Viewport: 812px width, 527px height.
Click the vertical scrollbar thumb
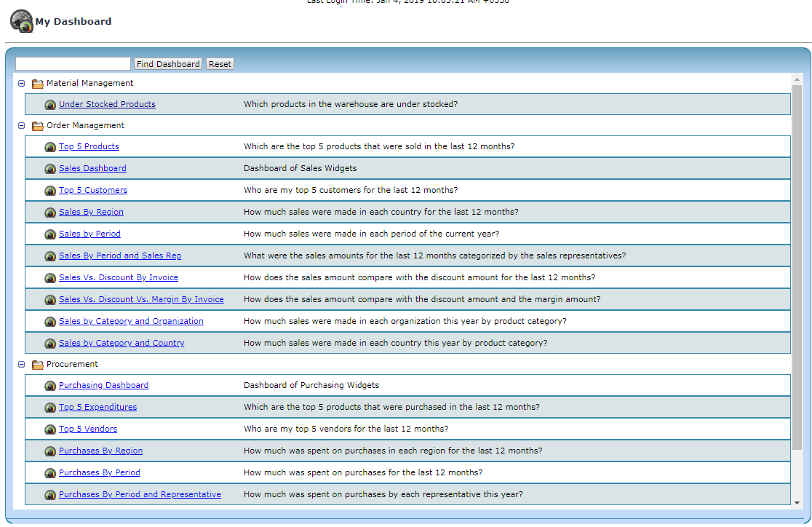tap(797, 268)
